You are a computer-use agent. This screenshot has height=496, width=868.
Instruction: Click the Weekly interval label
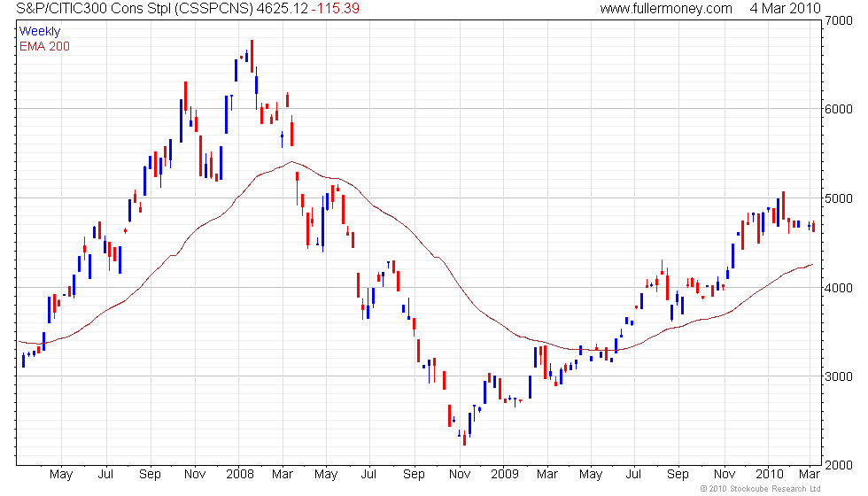(x=40, y=32)
